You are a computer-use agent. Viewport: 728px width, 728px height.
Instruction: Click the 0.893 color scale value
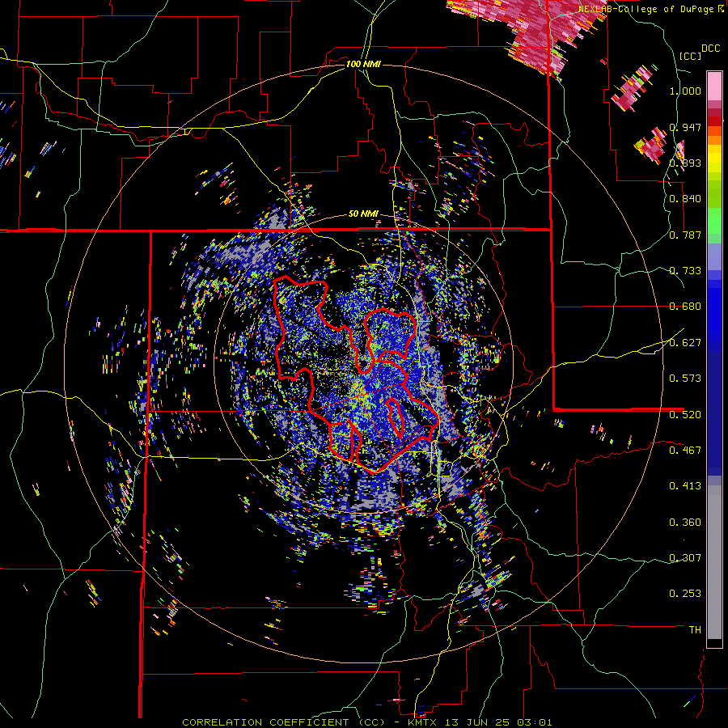pos(685,163)
